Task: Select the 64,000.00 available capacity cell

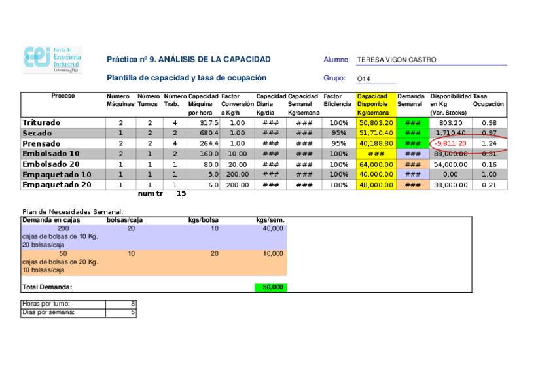Action: [376, 164]
